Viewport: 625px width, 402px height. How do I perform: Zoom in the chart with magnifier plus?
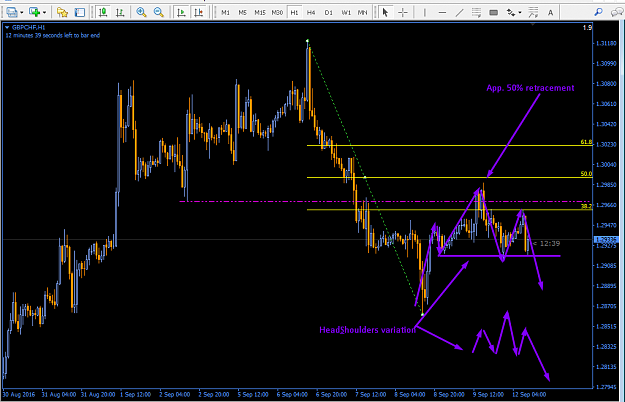coord(141,12)
